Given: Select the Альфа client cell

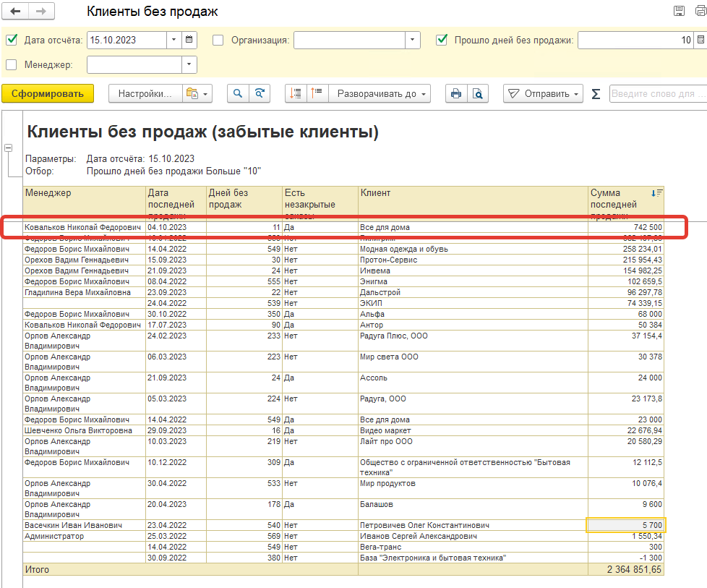Looking at the screenshot, I should (x=473, y=314).
